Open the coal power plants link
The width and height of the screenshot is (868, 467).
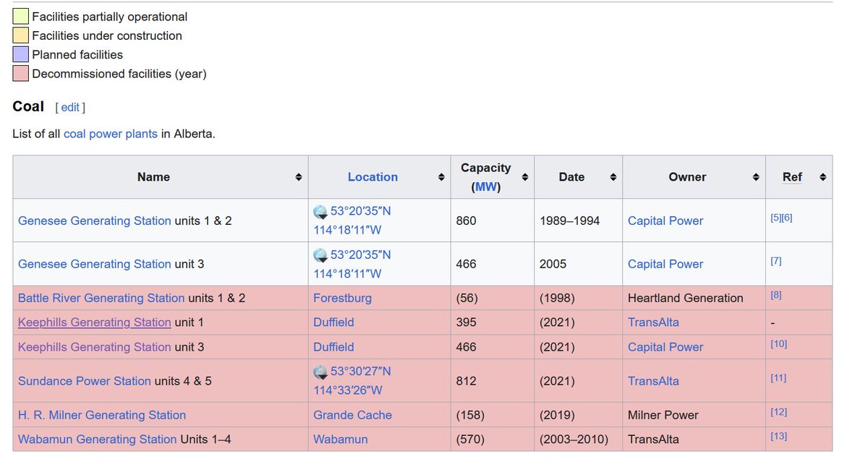(x=111, y=134)
